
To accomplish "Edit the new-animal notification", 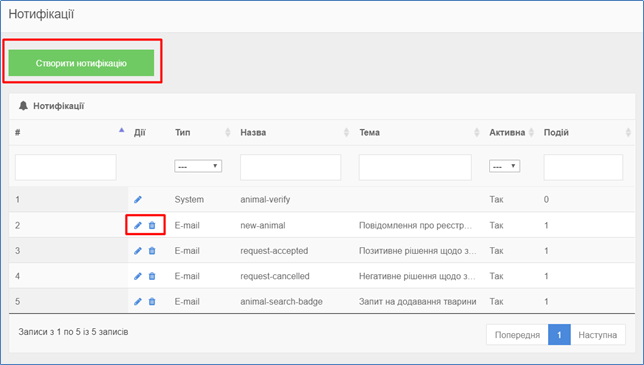I will (x=138, y=225).
